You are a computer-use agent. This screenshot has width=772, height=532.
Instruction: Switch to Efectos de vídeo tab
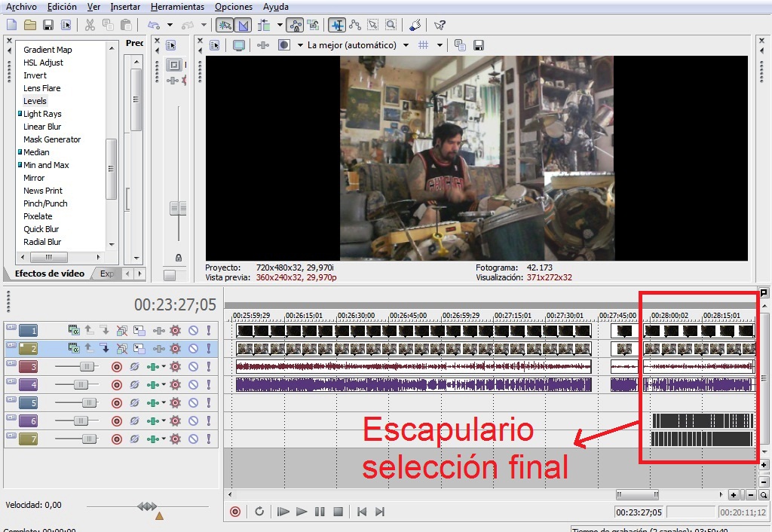coord(49,274)
